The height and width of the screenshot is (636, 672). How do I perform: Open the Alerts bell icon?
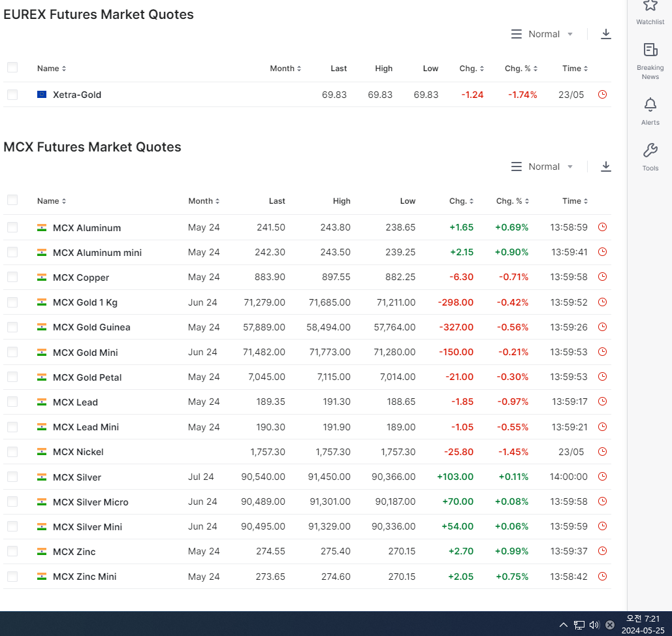(x=650, y=104)
